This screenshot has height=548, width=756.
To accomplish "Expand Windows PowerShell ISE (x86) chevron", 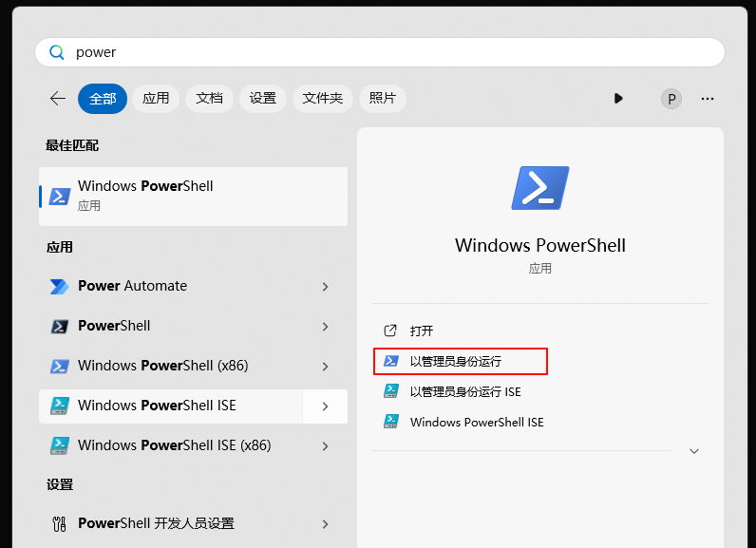I will click(x=325, y=446).
